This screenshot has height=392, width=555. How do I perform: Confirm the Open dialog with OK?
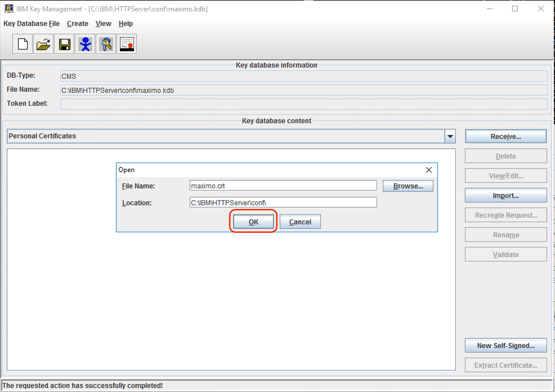pos(253,222)
